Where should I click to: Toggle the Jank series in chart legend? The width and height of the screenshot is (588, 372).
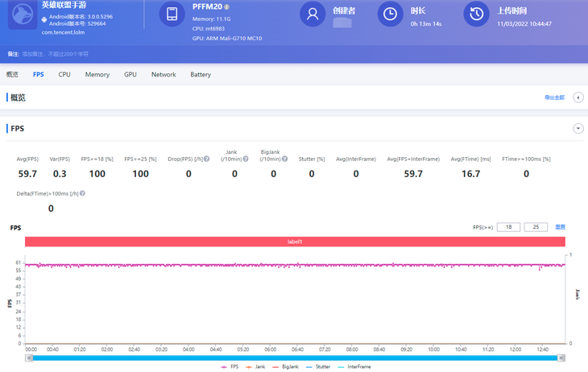[x=257, y=366]
